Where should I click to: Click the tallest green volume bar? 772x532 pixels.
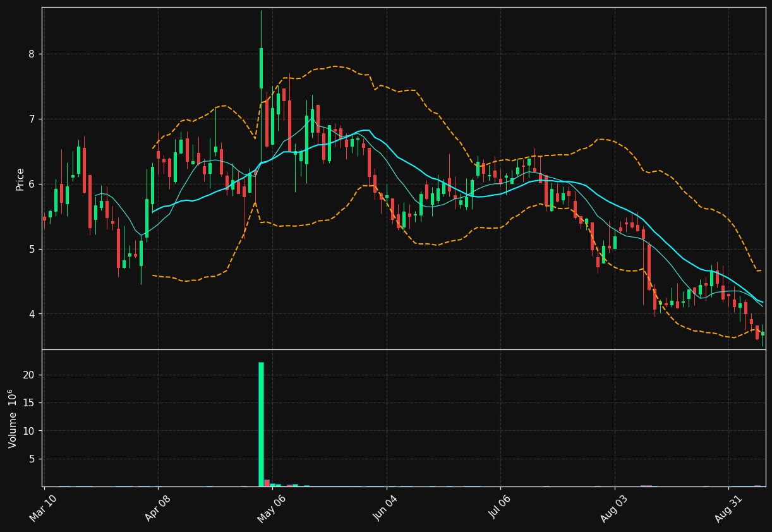click(261, 424)
